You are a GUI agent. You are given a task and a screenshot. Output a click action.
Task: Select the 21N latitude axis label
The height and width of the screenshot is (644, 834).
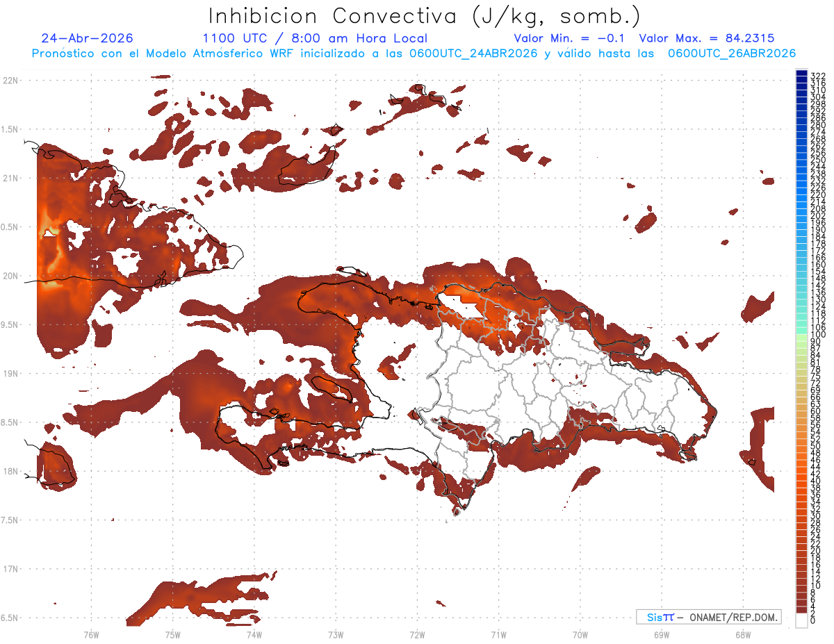[10, 179]
